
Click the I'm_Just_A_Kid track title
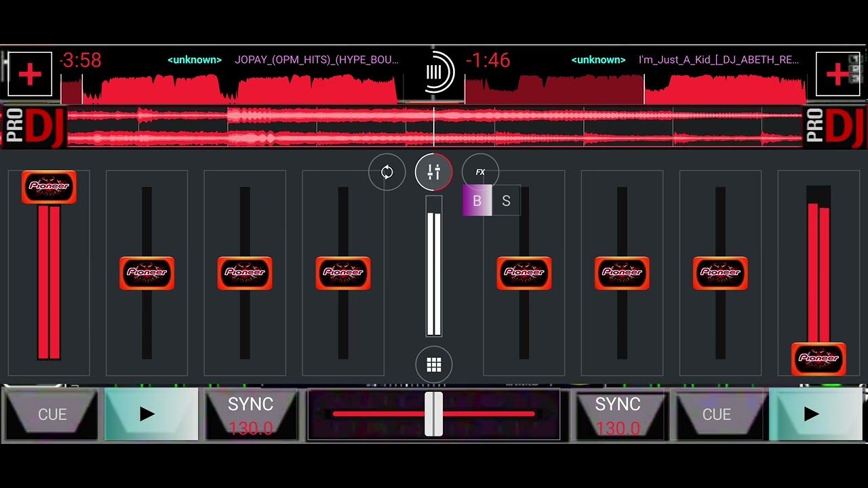tap(719, 60)
